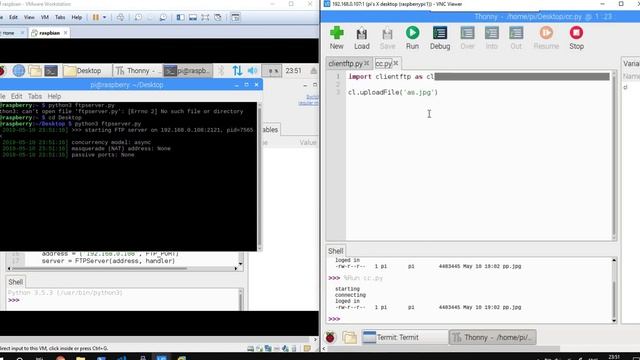Screen dimensions: 640x360
Task: Open the power options dropdown arrow in VMware
Action: [x=104, y=17]
